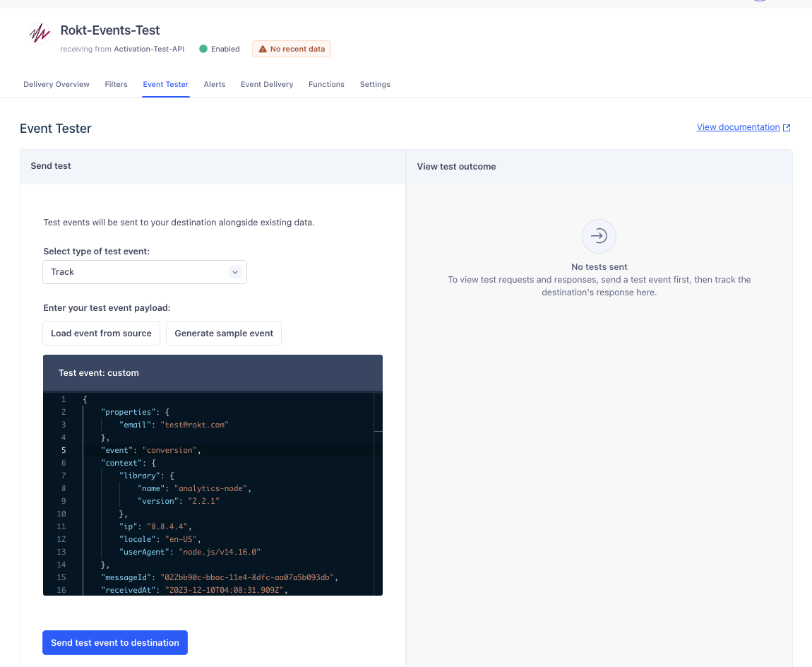The image size is (812, 667).
Task: Click the Send test panel heading
Action: pos(51,166)
